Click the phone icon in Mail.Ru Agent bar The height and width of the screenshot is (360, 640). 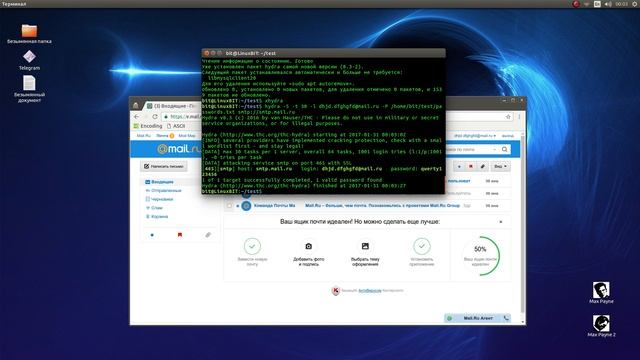[506, 318]
